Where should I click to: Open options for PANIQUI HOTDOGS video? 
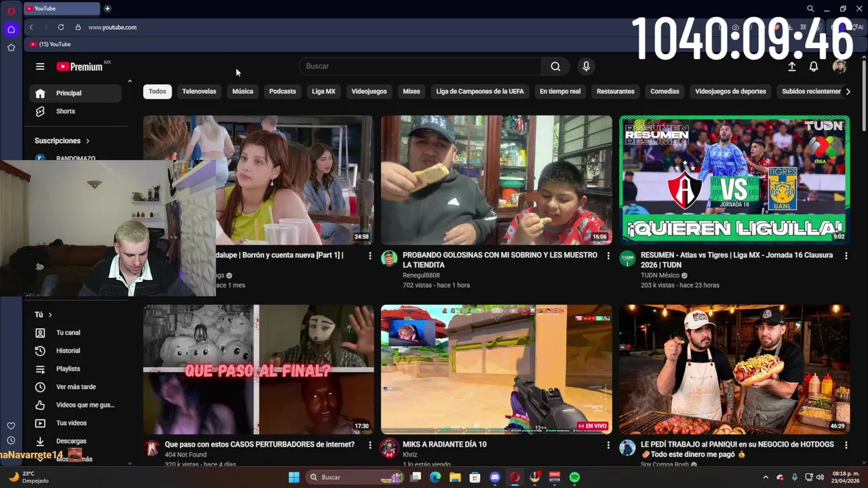click(x=846, y=445)
